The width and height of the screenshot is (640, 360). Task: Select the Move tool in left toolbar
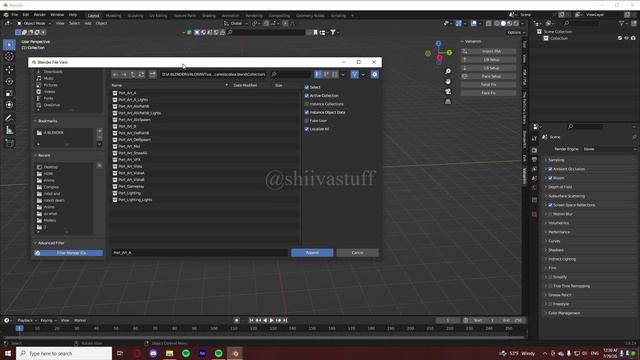pos(9,69)
